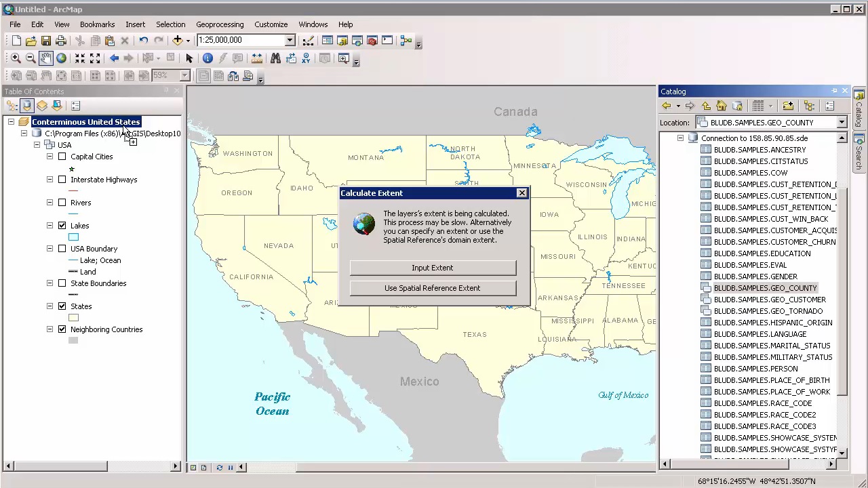Open the Add Data dropdown arrow
Viewport: 868px width, 488px height.
point(188,41)
